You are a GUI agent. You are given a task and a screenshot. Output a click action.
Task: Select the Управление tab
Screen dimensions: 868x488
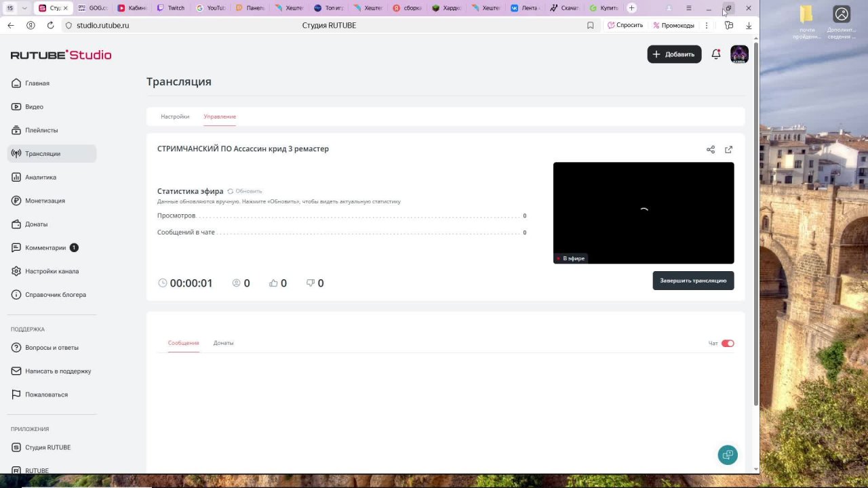click(220, 117)
